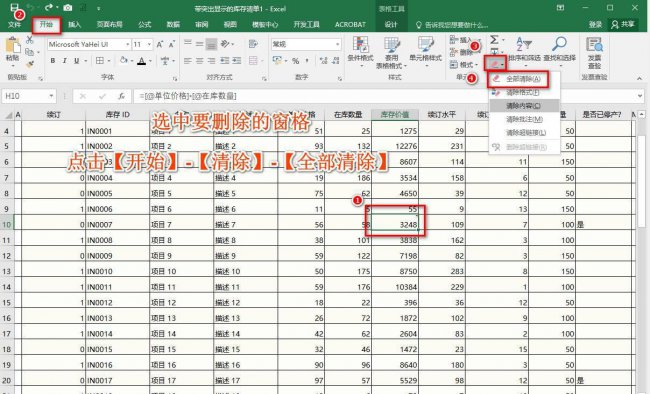Toggle Bold formatting

click(x=53, y=61)
